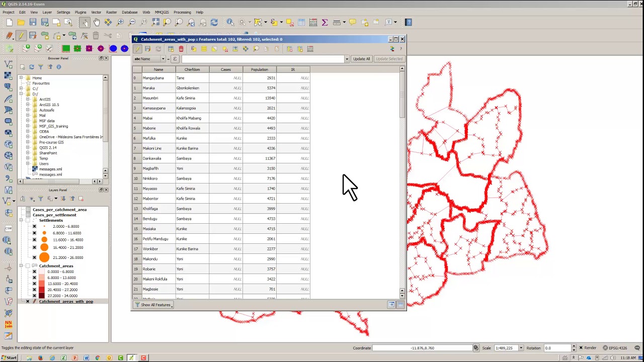Open the Raster menu
The height and width of the screenshot is (362, 644).
[x=111, y=12]
